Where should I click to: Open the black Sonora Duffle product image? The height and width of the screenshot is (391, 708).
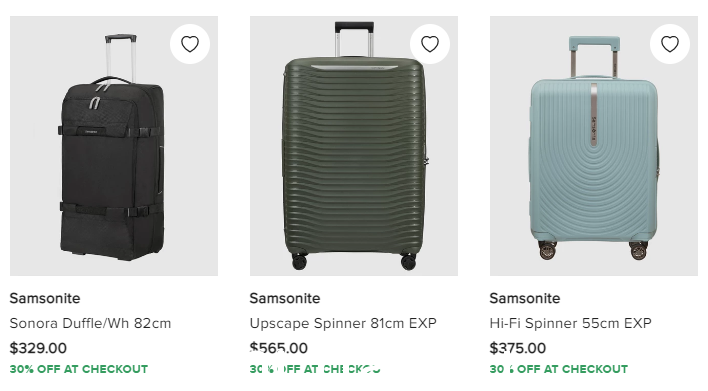(114, 146)
